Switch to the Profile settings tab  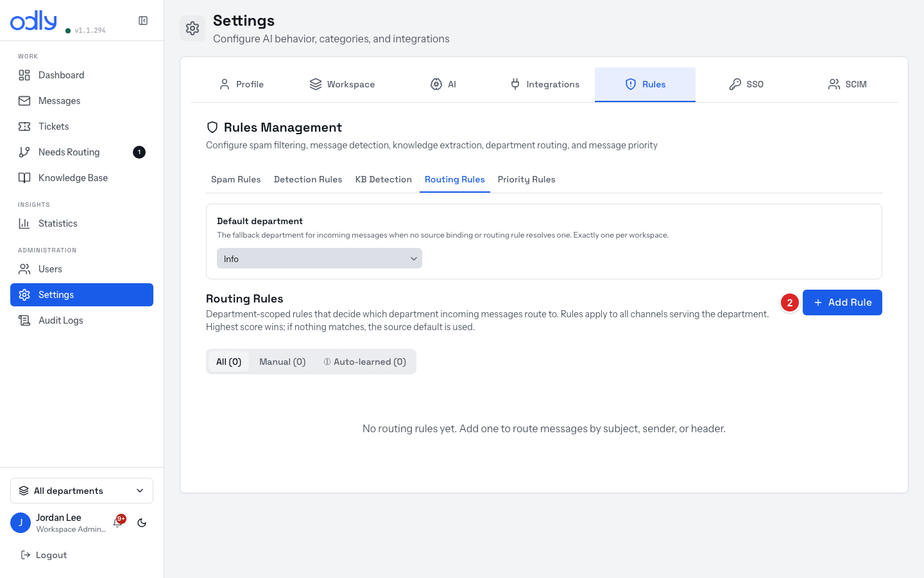(241, 84)
